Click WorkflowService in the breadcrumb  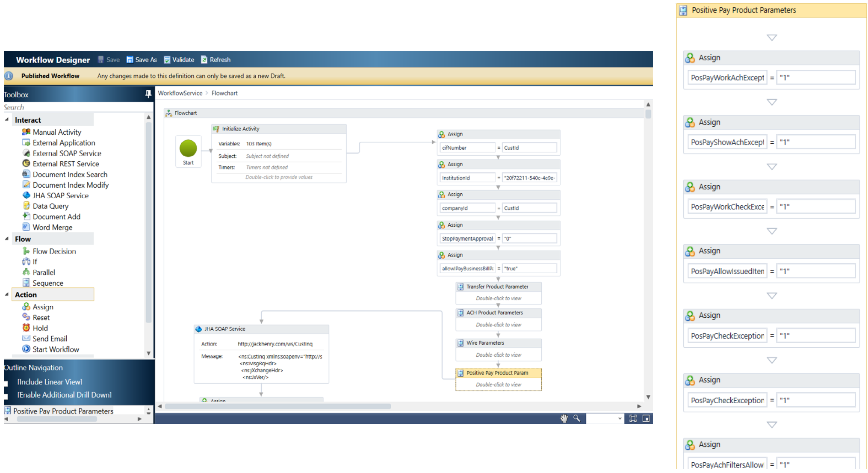[180, 93]
